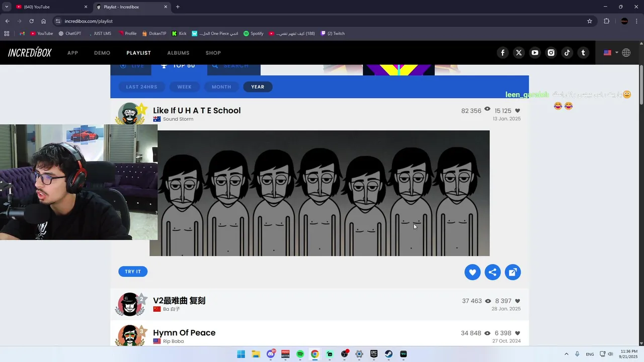This screenshot has width=644, height=362.
Task: Open APP in the navigation menu
Action: (73, 53)
